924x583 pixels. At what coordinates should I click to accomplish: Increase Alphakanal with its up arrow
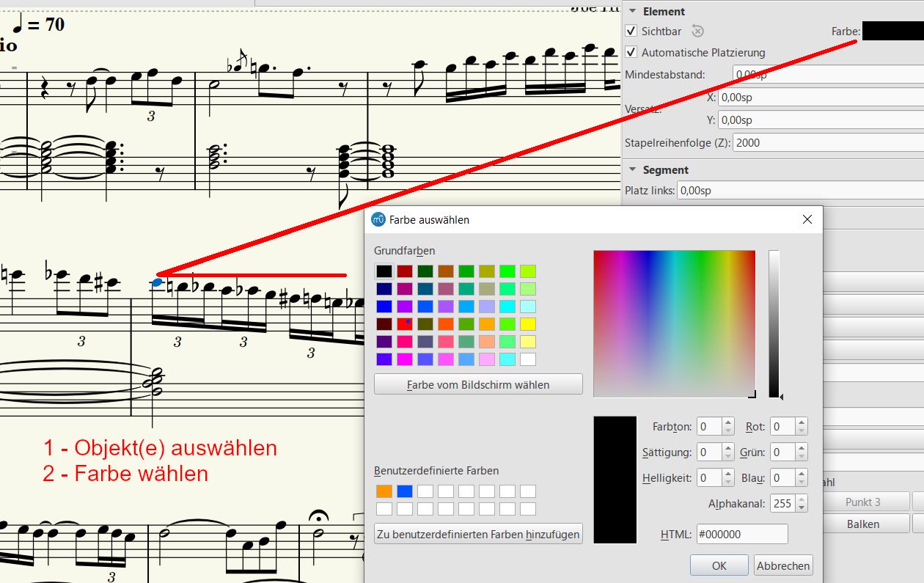(x=802, y=499)
